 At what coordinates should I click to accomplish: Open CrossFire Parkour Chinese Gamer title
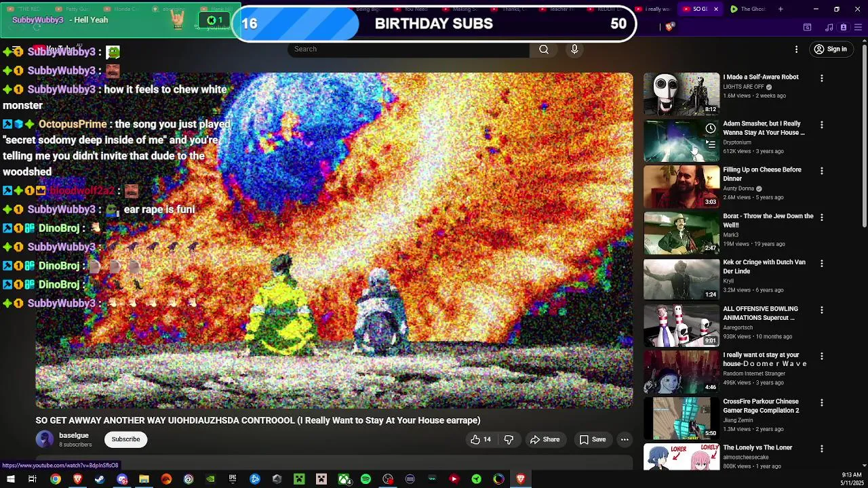tap(761, 406)
